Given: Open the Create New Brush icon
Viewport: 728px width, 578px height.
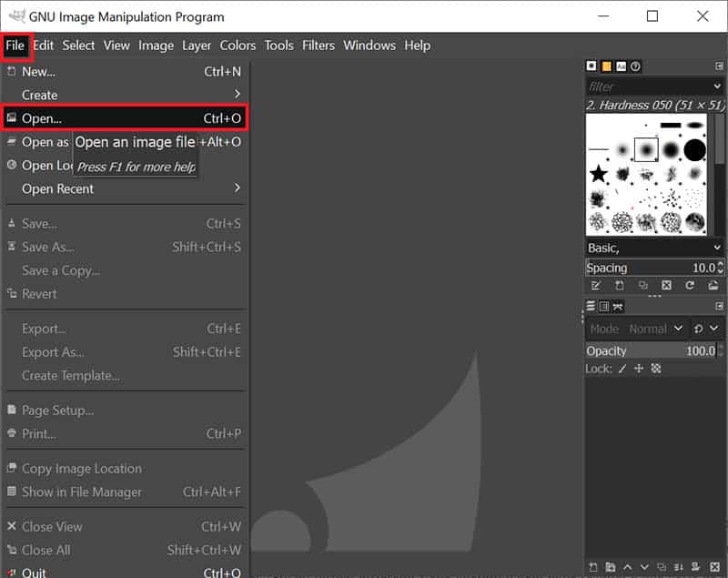Looking at the screenshot, I should click(x=619, y=285).
